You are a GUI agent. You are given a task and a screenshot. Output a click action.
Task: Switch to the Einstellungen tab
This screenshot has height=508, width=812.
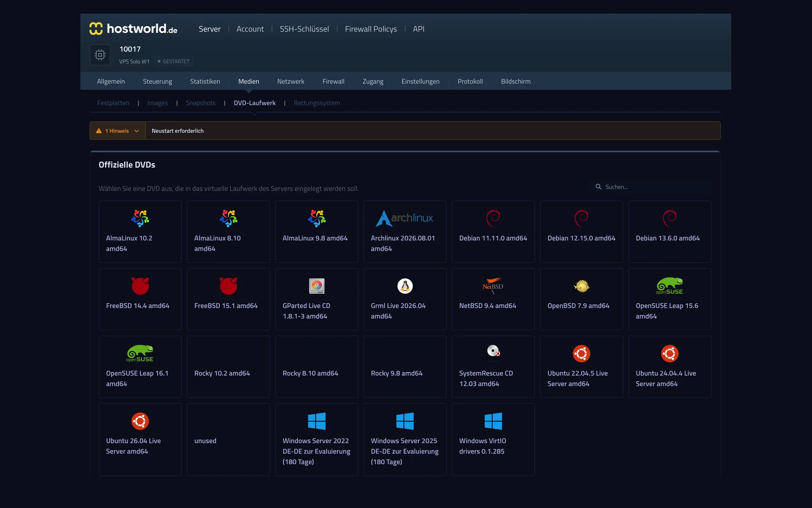420,81
